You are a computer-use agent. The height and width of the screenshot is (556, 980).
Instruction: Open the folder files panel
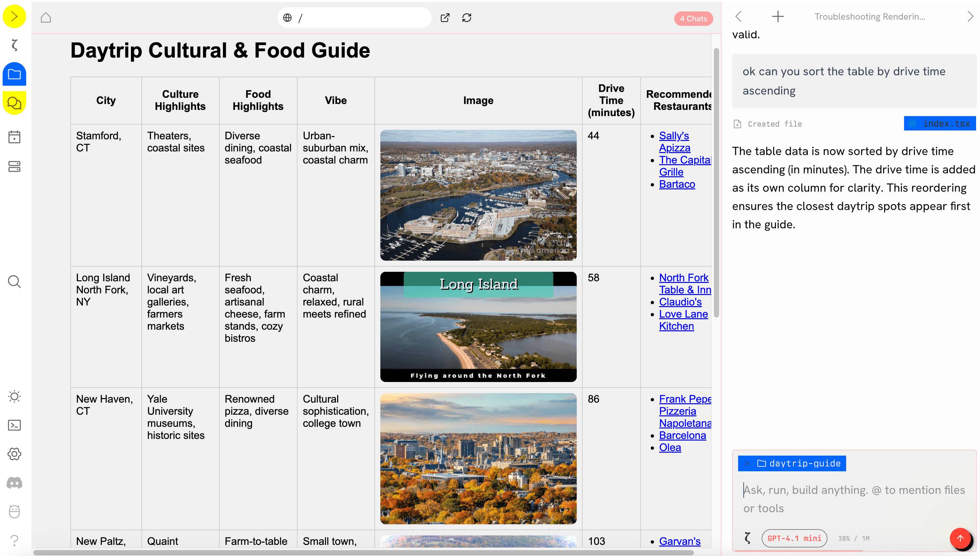tap(14, 74)
